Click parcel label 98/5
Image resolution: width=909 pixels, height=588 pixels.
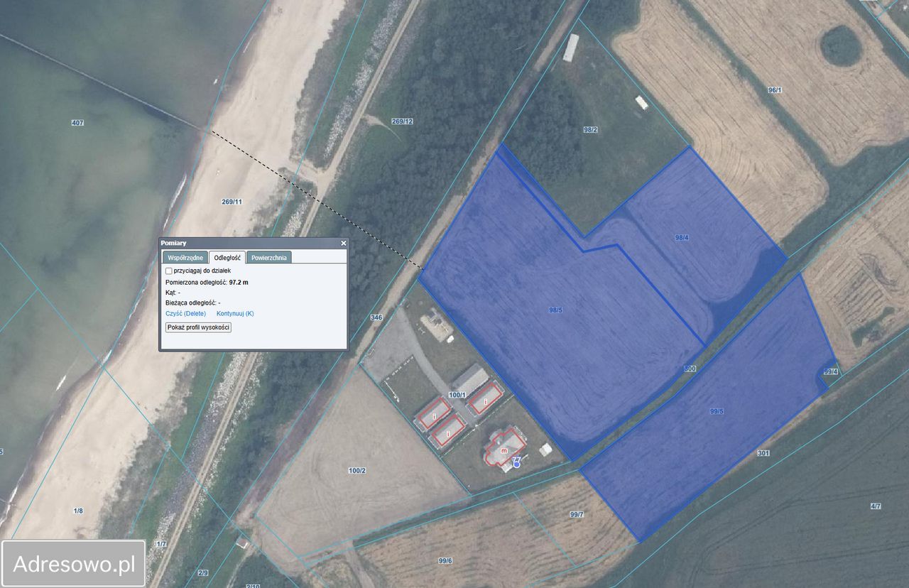click(555, 310)
